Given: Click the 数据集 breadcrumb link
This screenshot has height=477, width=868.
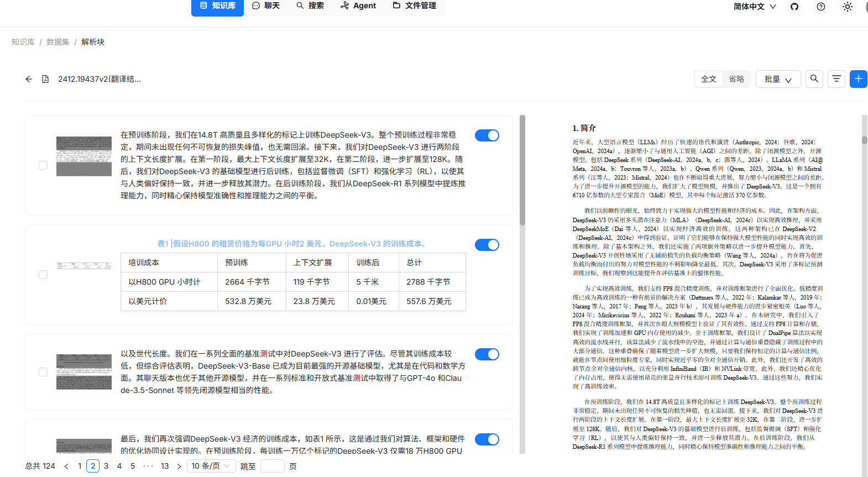Looking at the screenshot, I should 58,42.
